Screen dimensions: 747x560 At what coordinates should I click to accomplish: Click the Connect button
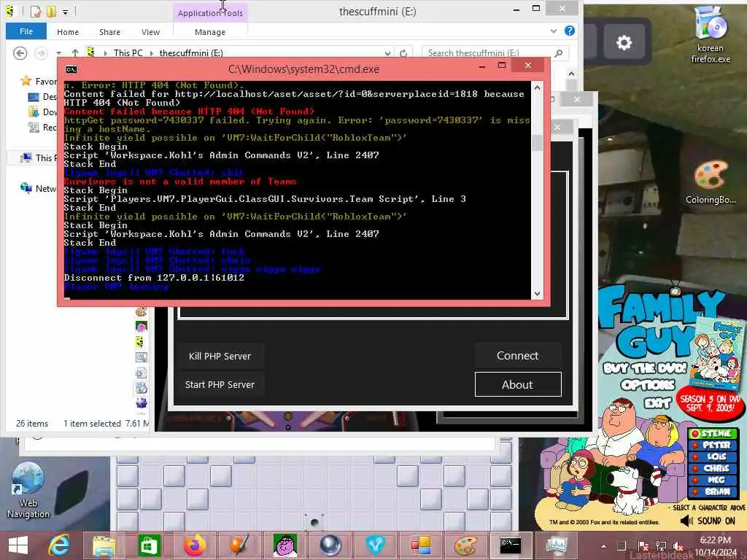click(518, 356)
